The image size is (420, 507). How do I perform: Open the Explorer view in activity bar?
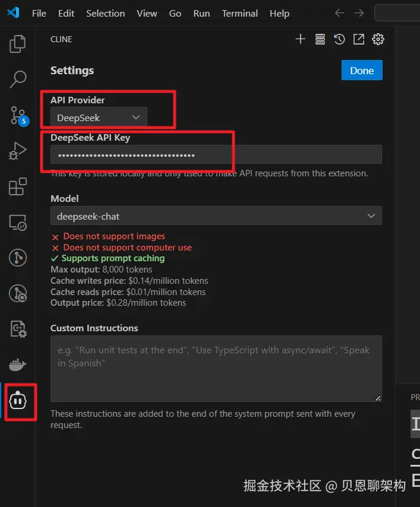(x=18, y=43)
